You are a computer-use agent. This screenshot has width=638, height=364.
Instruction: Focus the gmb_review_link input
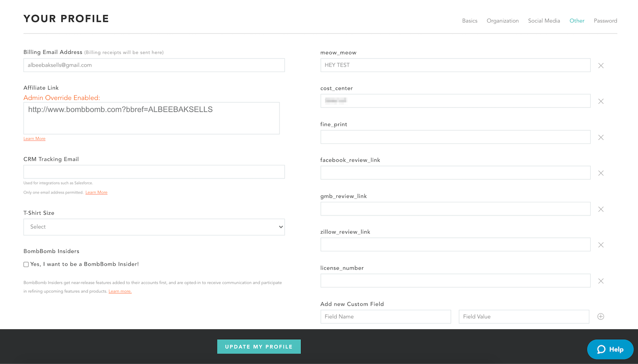(x=455, y=209)
